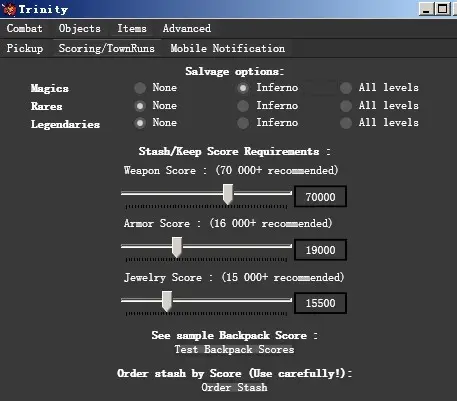Select All levels for Legendaries
The width and height of the screenshot is (457, 401).
346,123
